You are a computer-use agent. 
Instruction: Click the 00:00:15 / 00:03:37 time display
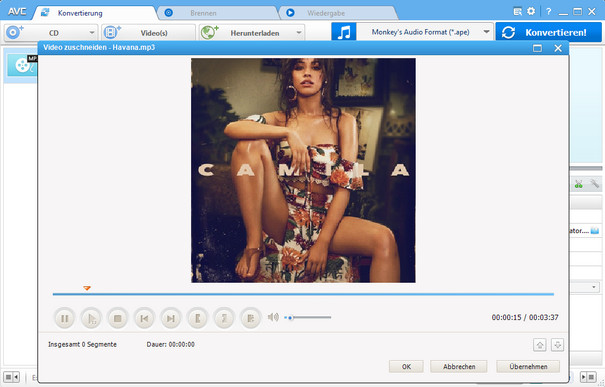tap(525, 317)
